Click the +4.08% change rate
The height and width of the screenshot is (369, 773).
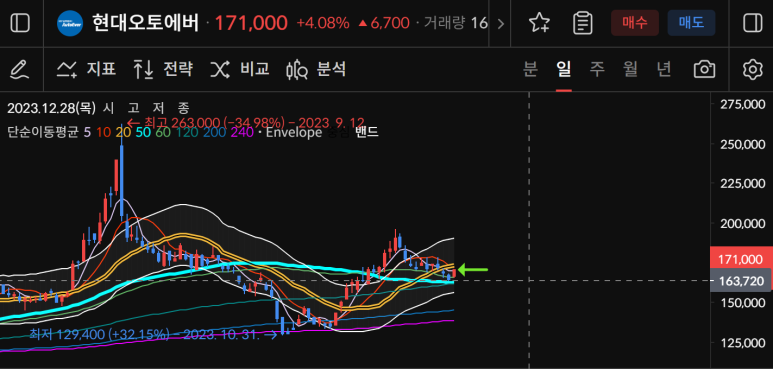323,23
